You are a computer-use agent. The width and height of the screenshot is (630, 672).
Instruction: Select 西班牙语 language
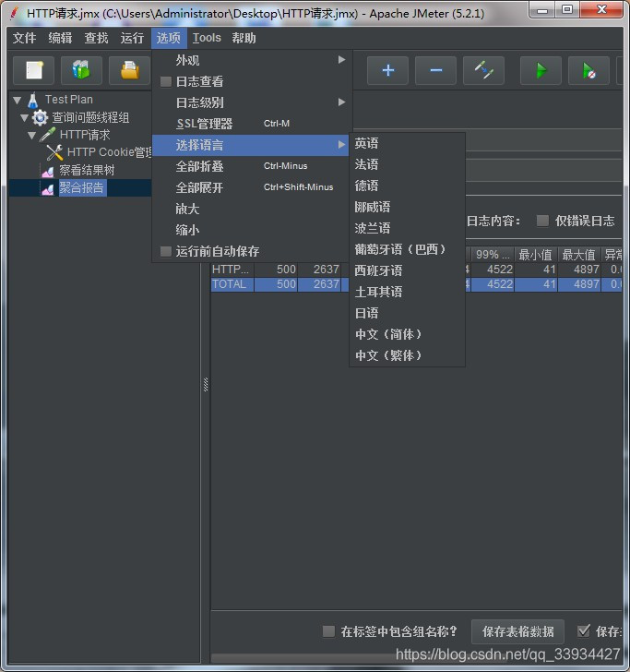coord(407,270)
